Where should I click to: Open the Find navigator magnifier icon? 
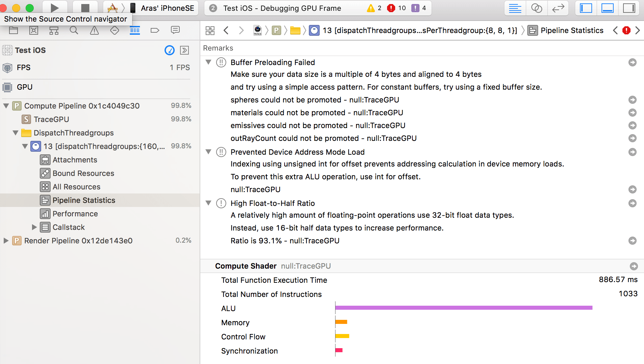coord(74,31)
